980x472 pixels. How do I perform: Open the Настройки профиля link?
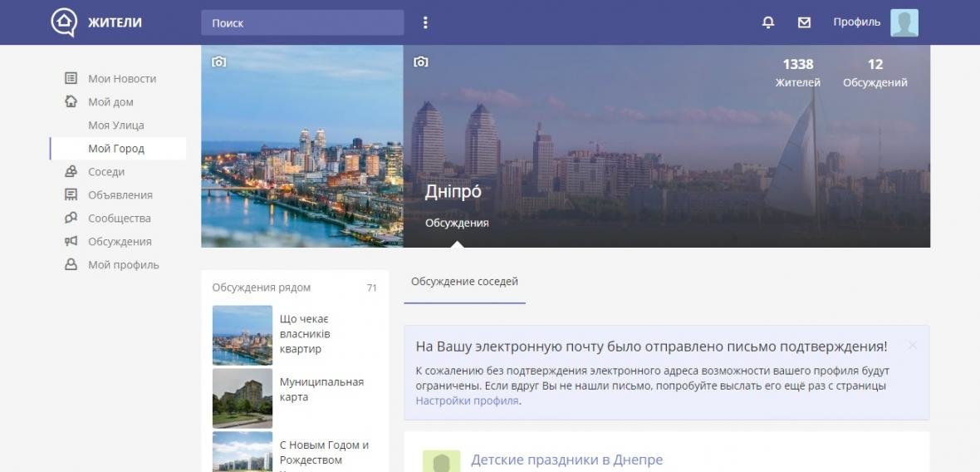(467, 401)
